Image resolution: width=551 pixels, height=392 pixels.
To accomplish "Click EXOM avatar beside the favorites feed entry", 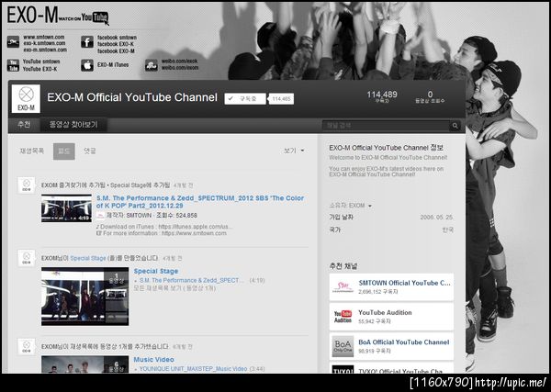I will pyautogui.click(x=27, y=185).
